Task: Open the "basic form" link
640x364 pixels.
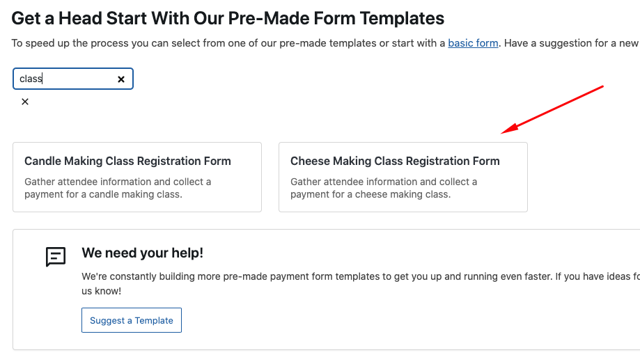Action: point(473,43)
